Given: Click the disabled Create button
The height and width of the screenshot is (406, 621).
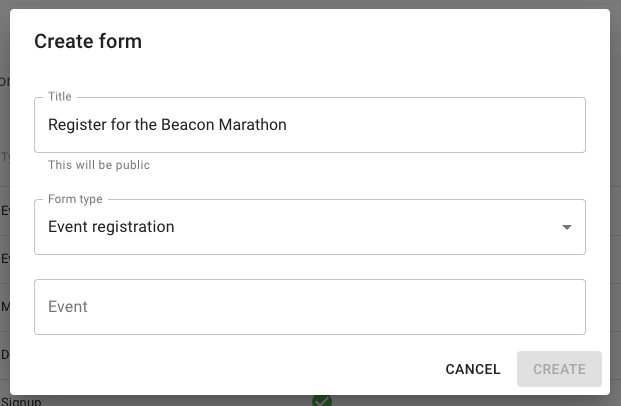Looking at the screenshot, I should click(x=559, y=369).
